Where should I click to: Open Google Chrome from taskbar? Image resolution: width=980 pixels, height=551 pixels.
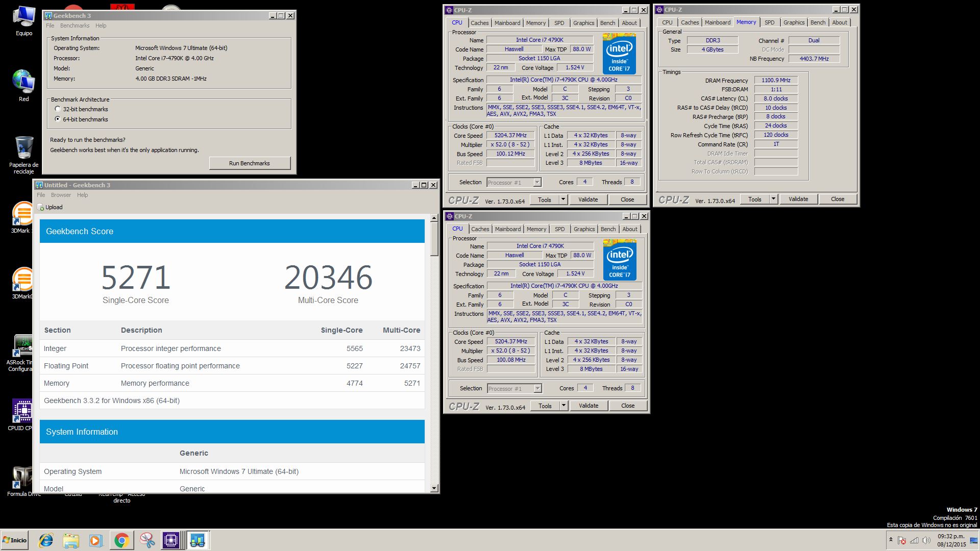coord(121,540)
